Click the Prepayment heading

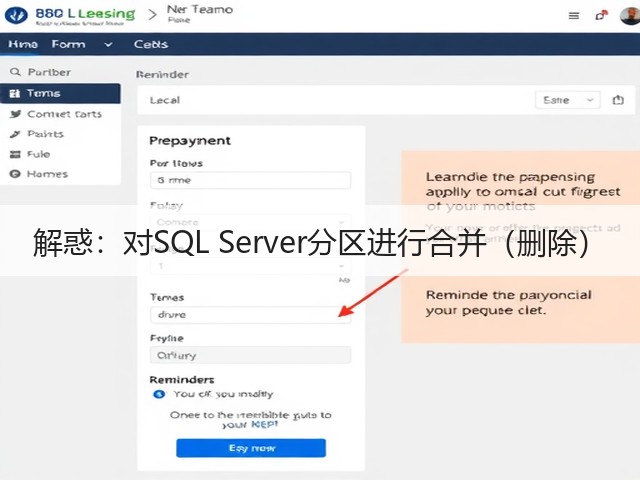click(190, 141)
